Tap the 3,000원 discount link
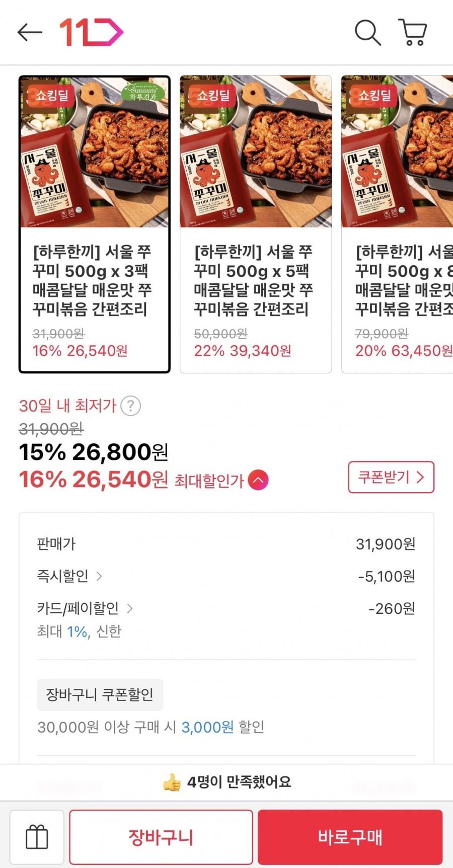453x868 pixels. coord(207,727)
